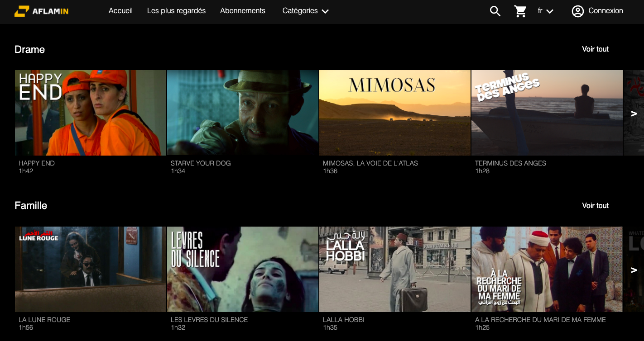Go to Accueil page
The image size is (644, 341).
(x=120, y=10)
